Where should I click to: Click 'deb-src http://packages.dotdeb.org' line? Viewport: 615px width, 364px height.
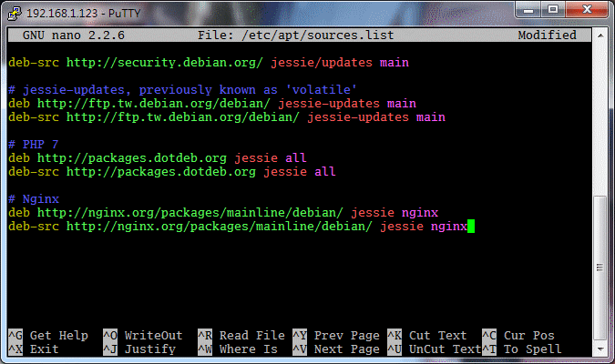tap(172, 172)
